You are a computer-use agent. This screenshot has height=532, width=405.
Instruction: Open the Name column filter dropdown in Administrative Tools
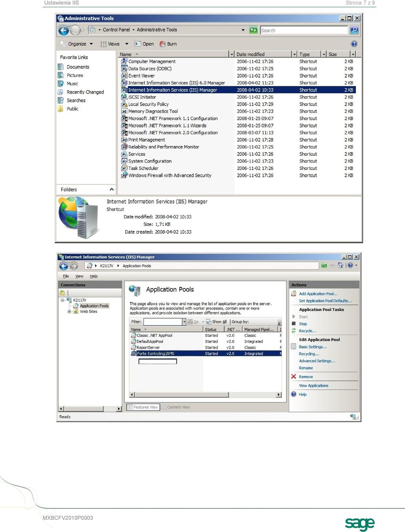point(232,54)
